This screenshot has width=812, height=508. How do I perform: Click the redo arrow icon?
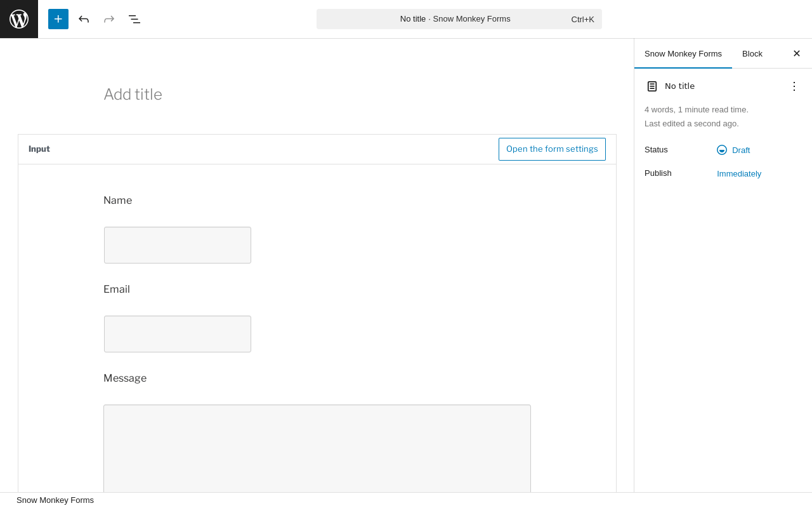coord(109,19)
